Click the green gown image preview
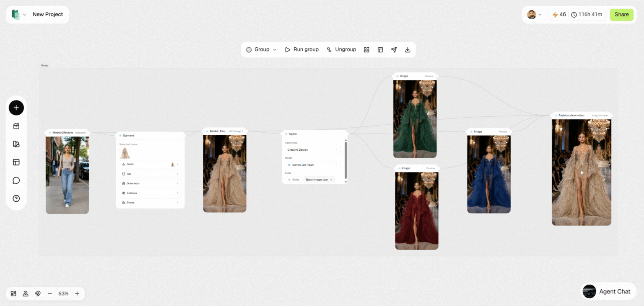644x306 pixels. tap(415, 119)
